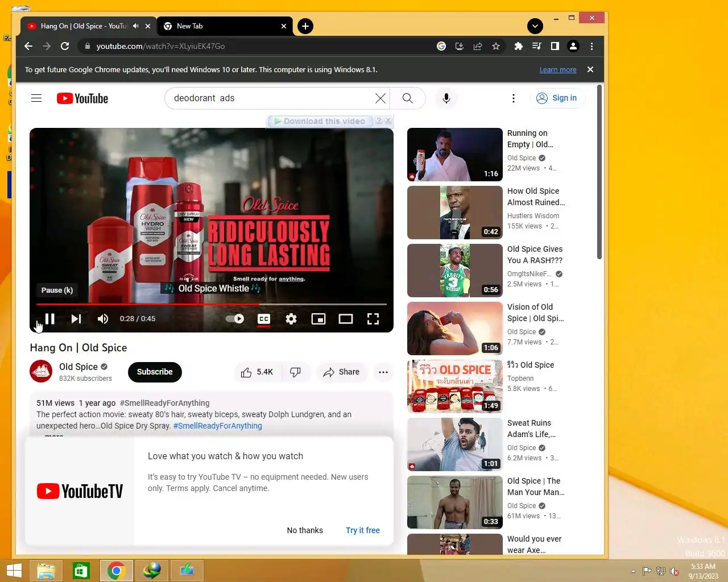Seek on the red video progress bar

click(211, 305)
